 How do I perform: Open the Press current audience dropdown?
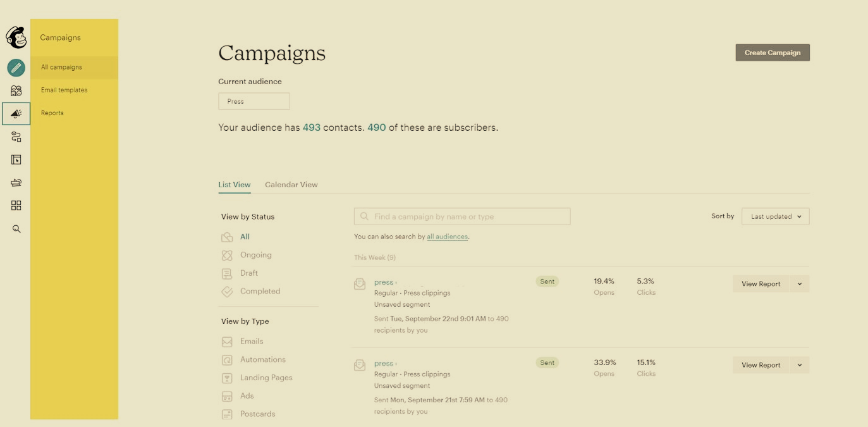(x=254, y=101)
